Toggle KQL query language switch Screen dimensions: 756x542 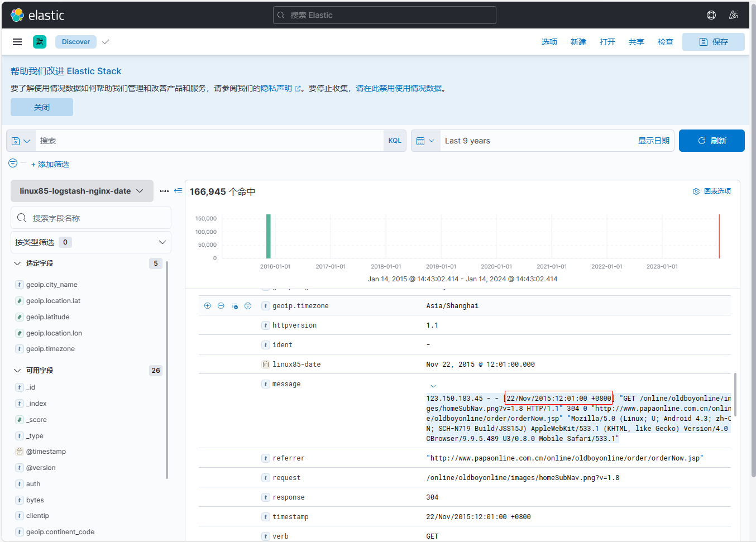[395, 141]
